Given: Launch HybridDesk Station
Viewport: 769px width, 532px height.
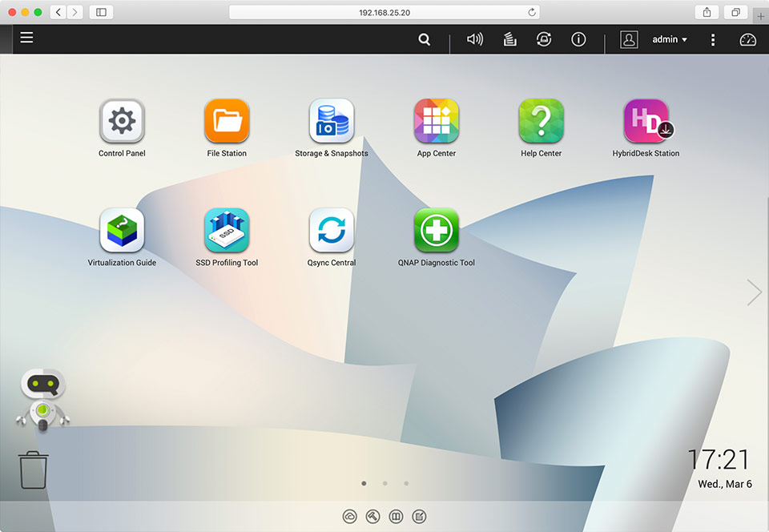Looking at the screenshot, I should pos(646,121).
